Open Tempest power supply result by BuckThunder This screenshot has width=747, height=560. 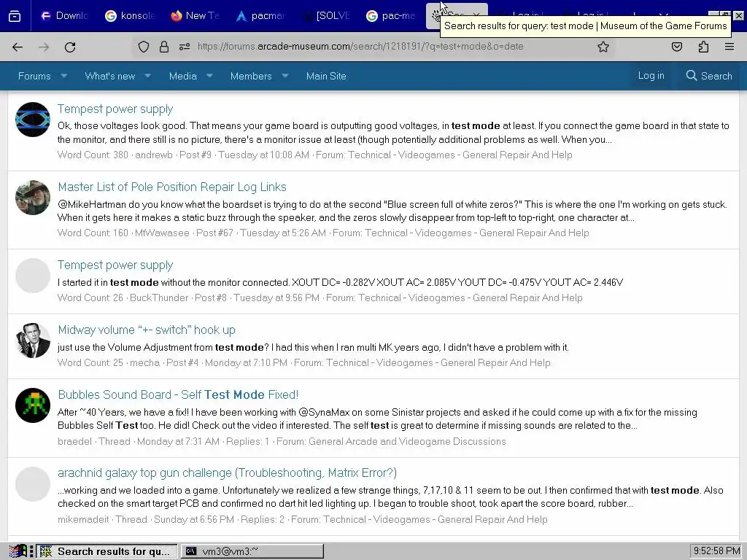point(115,265)
